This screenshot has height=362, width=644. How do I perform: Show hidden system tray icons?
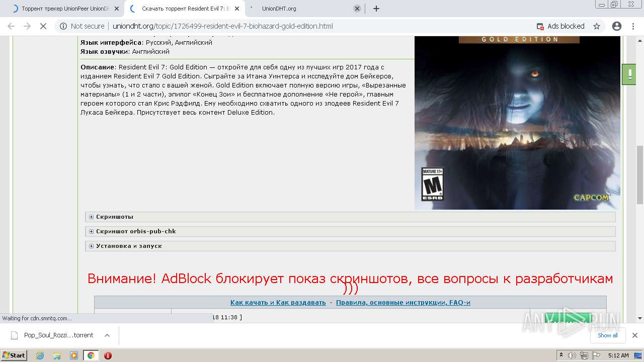(x=561, y=355)
